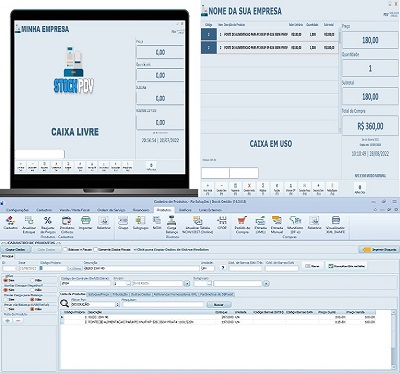Screen dimensions: 400x374
Task: Select the Carga Balança scale icon
Action: pos(172,225)
